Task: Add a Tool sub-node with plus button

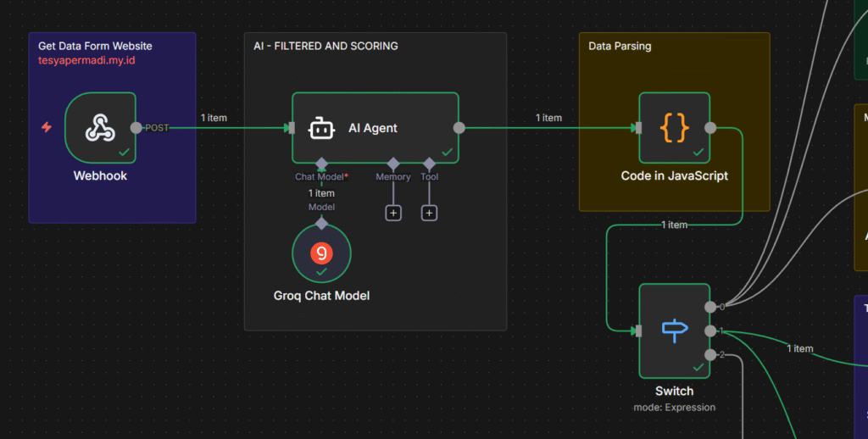Action: [x=430, y=213]
